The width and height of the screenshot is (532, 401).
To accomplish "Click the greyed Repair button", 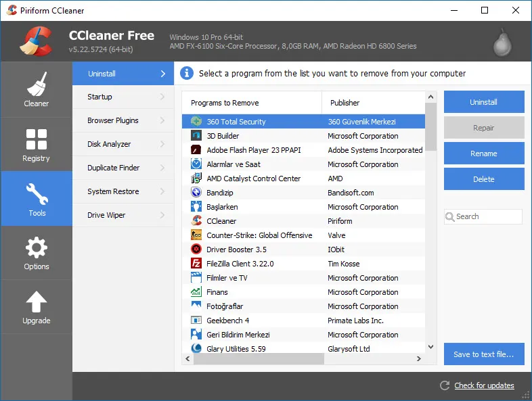I will point(484,128).
